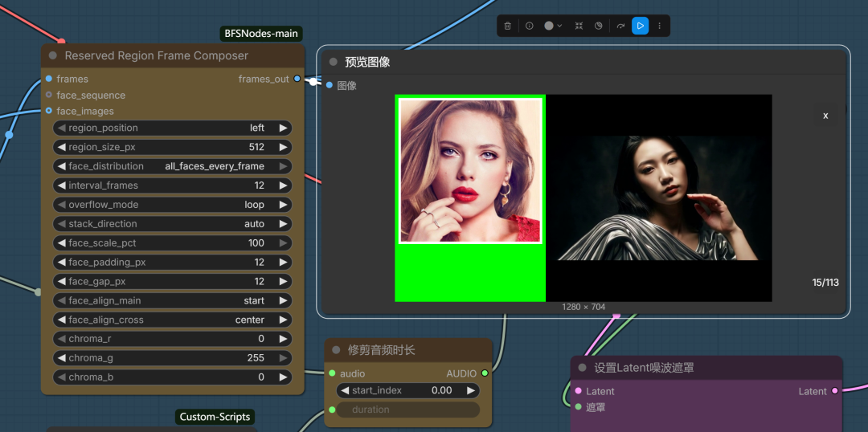The height and width of the screenshot is (432, 868).
Task: Open face_align_main value start
Action: pyautogui.click(x=254, y=301)
